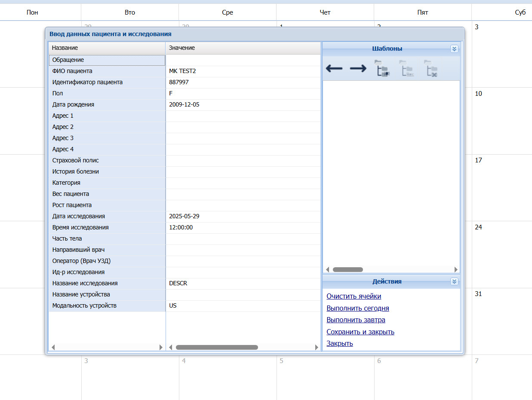
Task: Click the empty value cell for Ид-р исследования
Action: pos(243,272)
